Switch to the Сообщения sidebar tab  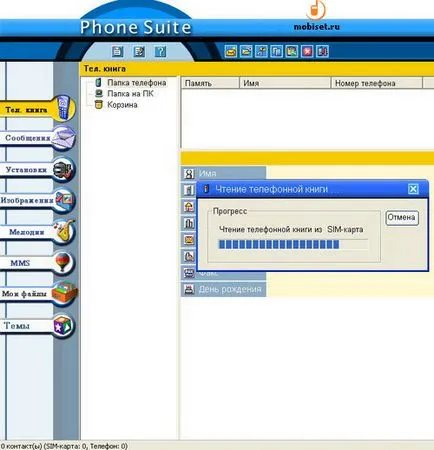[x=28, y=138]
